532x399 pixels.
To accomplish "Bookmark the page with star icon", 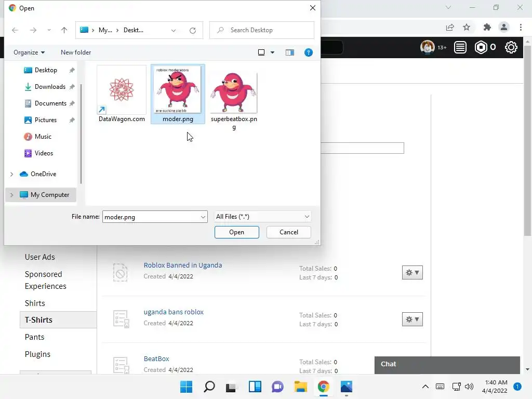I will coord(467,28).
